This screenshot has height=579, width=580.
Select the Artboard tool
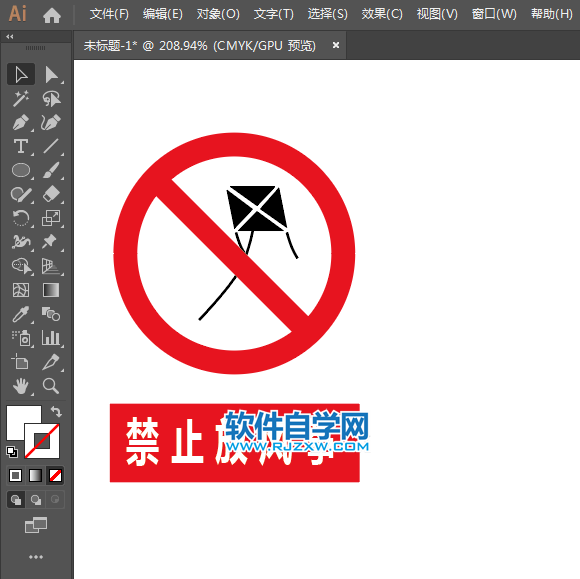21,362
